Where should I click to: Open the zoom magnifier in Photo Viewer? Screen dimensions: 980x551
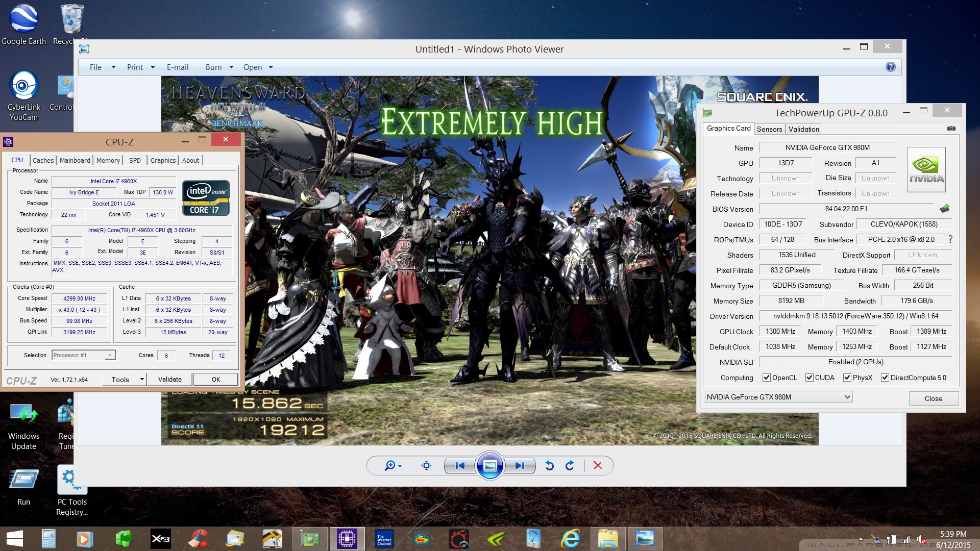[x=393, y=465]
